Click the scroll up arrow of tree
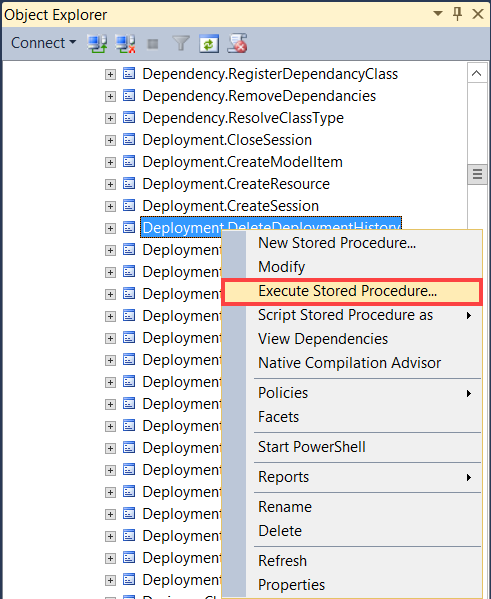 click(476, 73)
